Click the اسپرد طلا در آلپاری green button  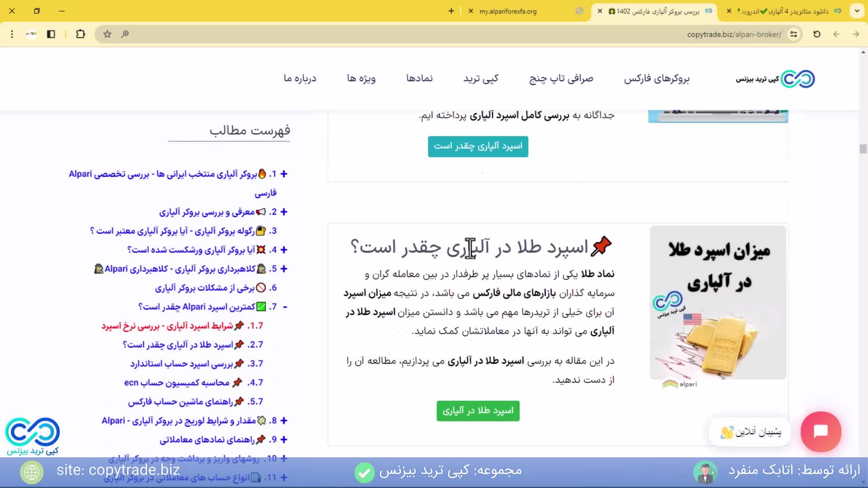click(x=478, y=411)
